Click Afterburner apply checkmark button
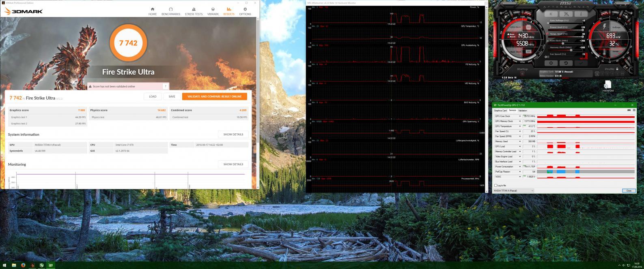 pyautogui.click(x=581, y=63)
